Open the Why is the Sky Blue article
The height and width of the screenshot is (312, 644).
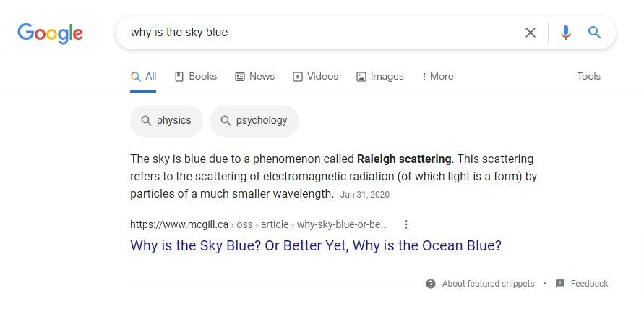tap(315, 245)
